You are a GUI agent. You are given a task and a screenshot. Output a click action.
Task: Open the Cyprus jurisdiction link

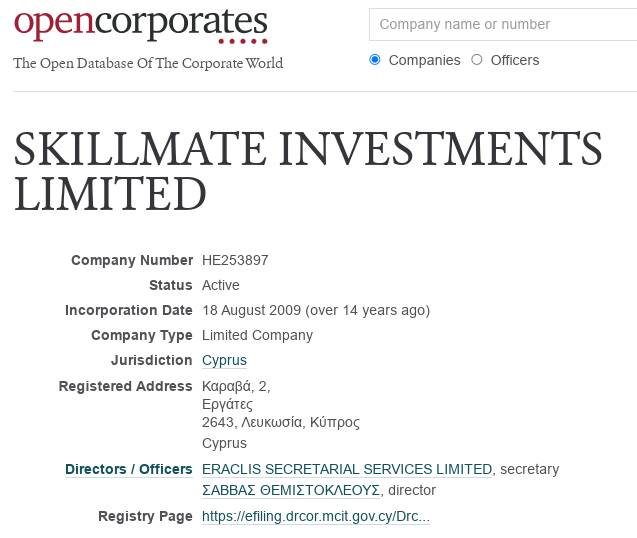coord(224,360)
